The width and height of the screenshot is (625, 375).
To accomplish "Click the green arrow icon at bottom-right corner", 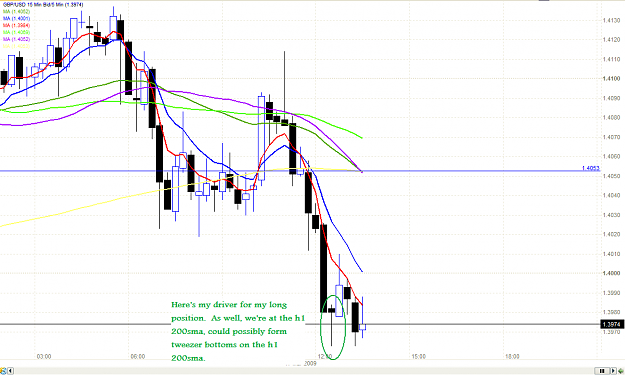I will 621,371.
